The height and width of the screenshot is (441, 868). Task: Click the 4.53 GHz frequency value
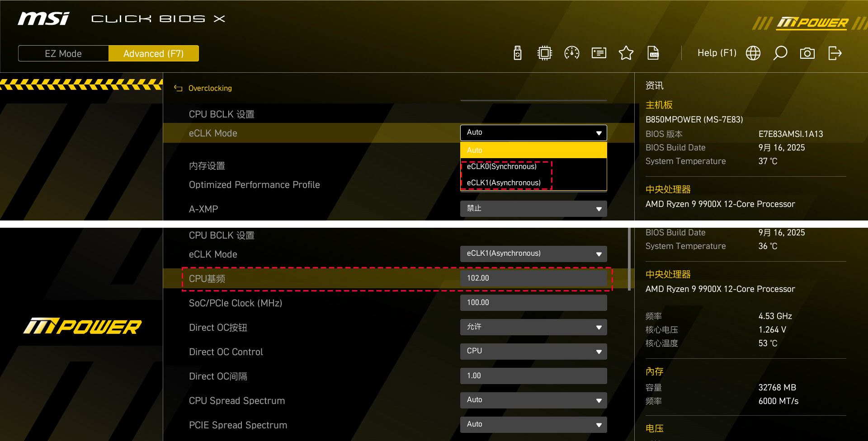coord(775,316)
